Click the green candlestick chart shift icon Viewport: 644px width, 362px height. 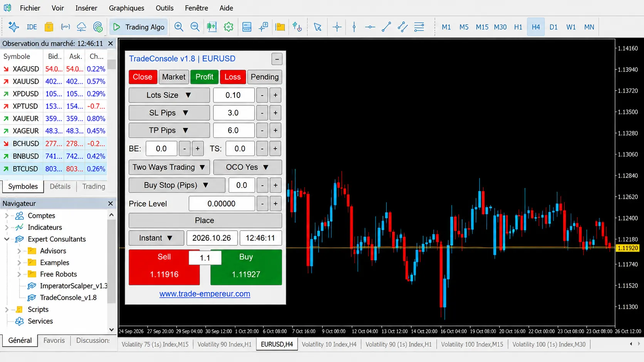click(x=212, y=27)
